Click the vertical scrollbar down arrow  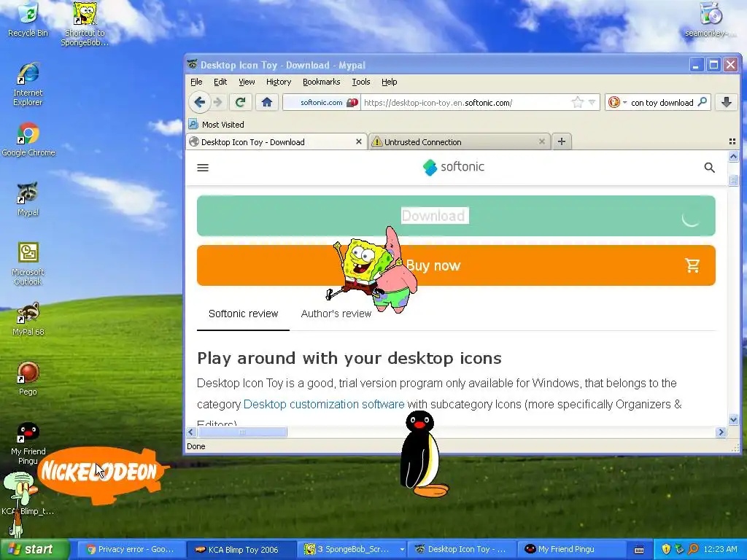(x=733, y=419)
